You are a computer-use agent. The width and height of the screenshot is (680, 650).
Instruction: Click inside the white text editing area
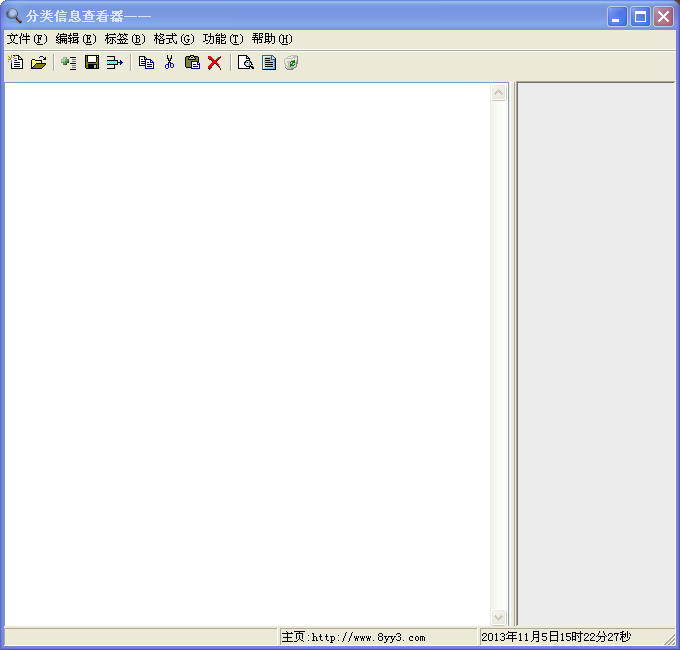pos(247,354)
